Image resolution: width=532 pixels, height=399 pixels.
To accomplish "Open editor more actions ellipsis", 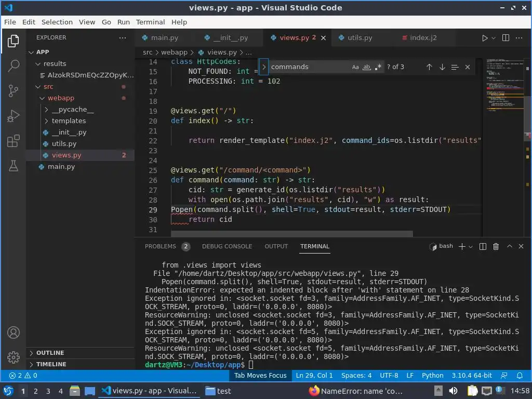I will [x=519, y=37].
